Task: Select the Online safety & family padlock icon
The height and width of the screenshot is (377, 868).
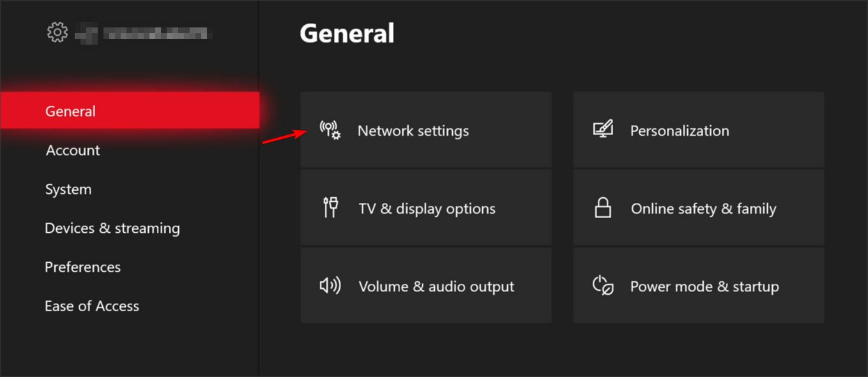Action: click(602, 207)
